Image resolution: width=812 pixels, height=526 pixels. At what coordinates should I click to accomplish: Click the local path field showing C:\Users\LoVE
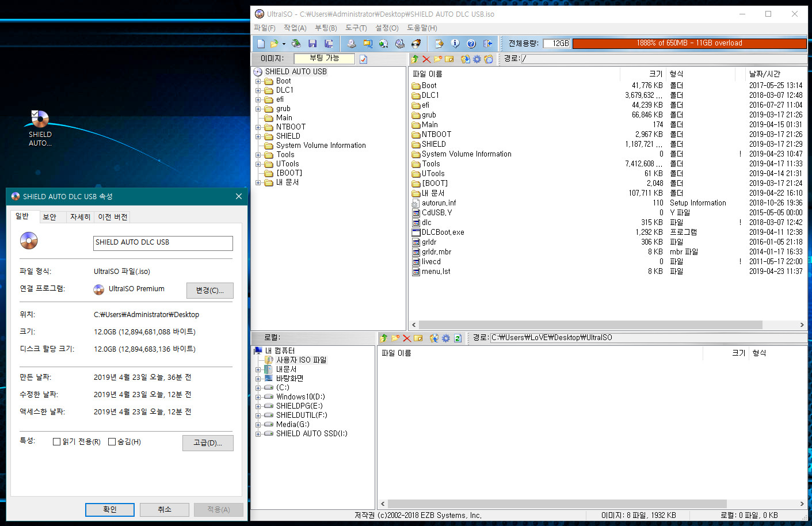click(649, 338)
